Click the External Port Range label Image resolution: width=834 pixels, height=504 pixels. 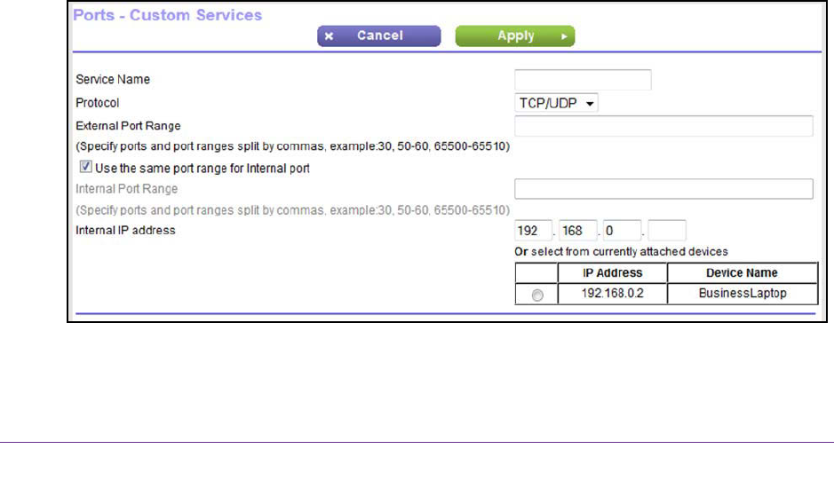(128, 126)
